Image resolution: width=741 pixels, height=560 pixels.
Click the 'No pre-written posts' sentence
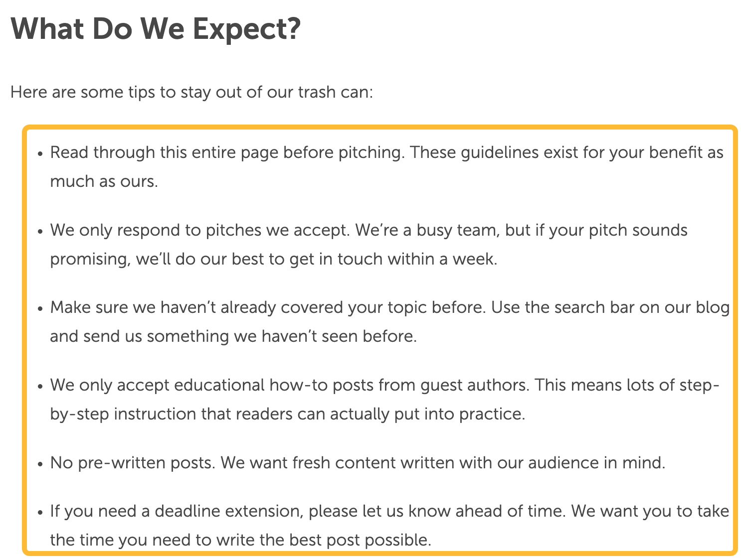pos(132,463)
